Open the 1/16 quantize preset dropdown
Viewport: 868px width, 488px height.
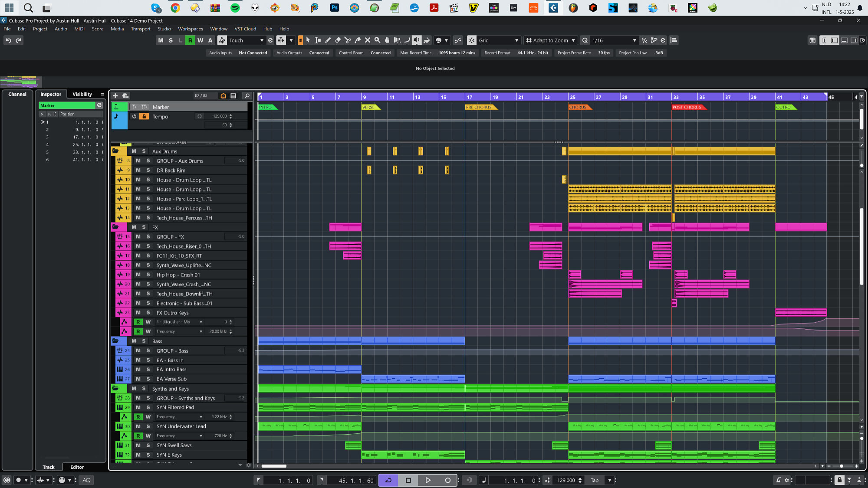coord(635,40)
